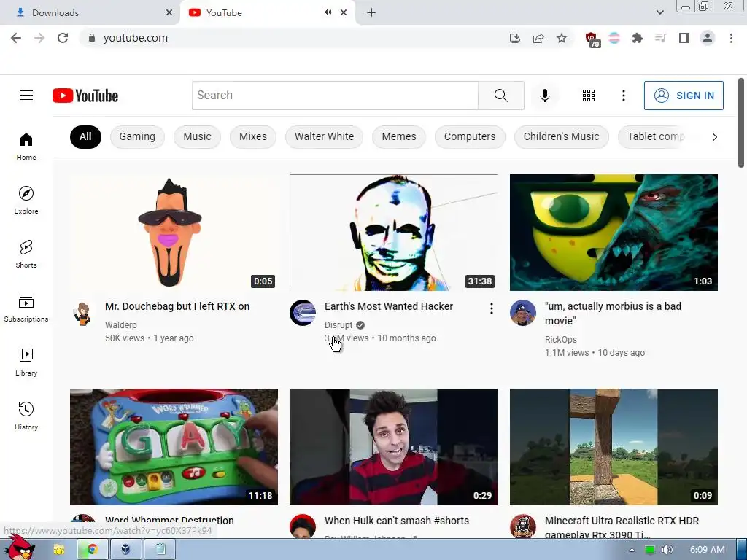Click the share page icon in address bar
Image resolution: width=747 pixels, height=560 pixels.
[x=538, y=38]
